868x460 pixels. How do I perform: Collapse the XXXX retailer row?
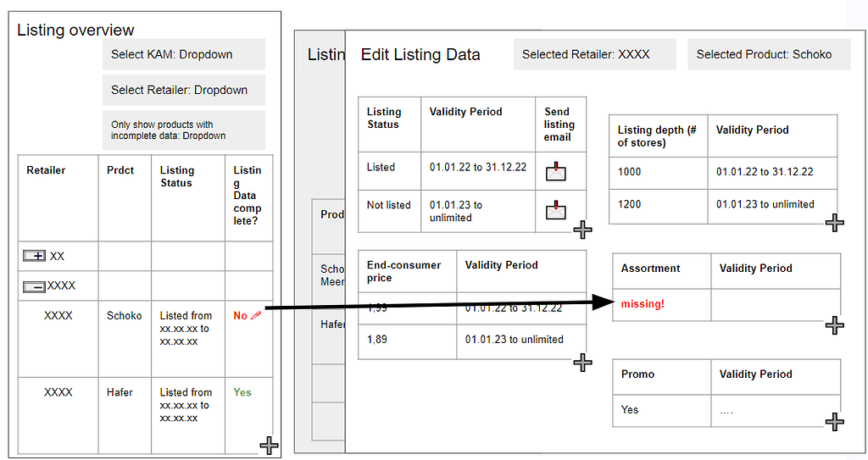click(34, 286)
